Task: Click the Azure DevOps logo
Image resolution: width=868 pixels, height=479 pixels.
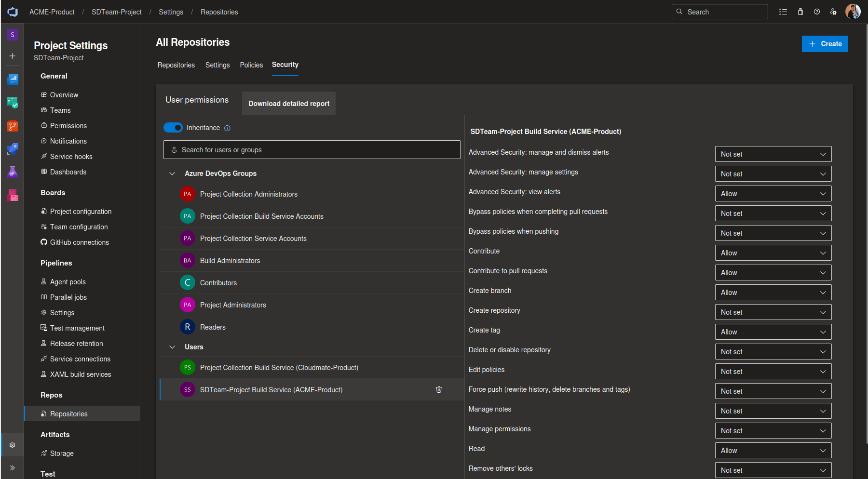Action: tap(13, 12)
